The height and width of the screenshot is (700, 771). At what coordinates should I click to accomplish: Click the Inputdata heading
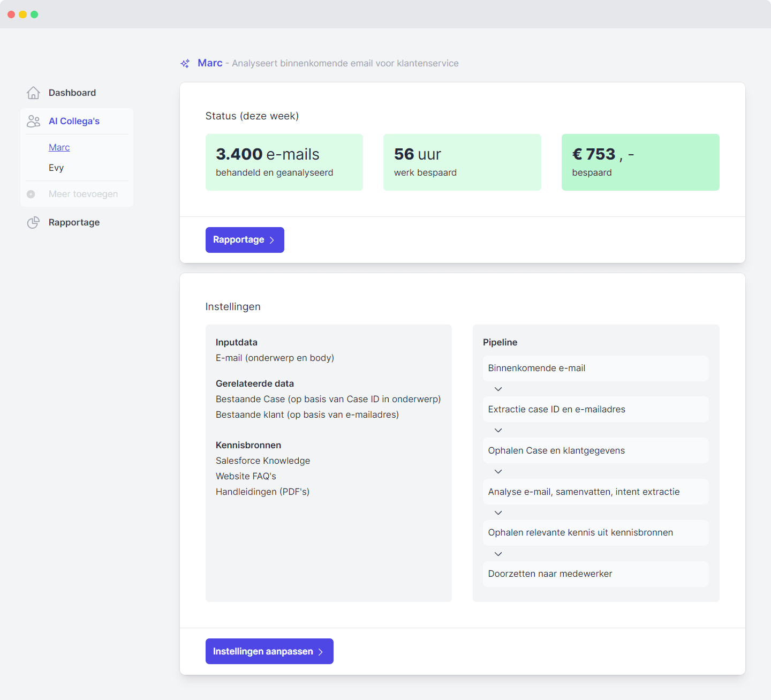point(237,342)
